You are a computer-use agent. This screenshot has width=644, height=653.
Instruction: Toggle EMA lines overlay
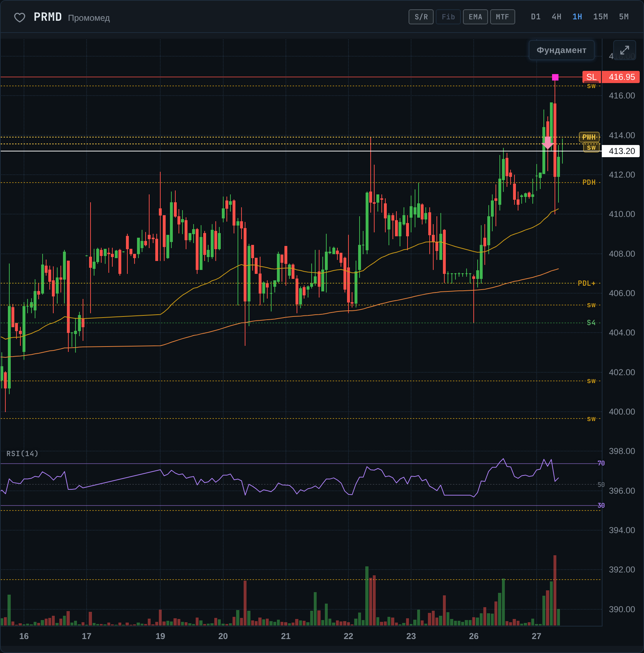475,17
